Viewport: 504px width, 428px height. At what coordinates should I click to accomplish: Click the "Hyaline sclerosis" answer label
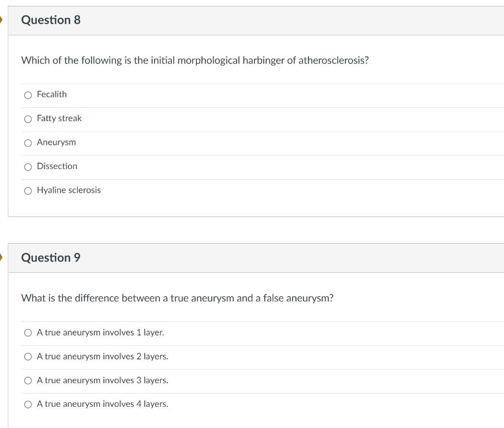pos(68,190)
